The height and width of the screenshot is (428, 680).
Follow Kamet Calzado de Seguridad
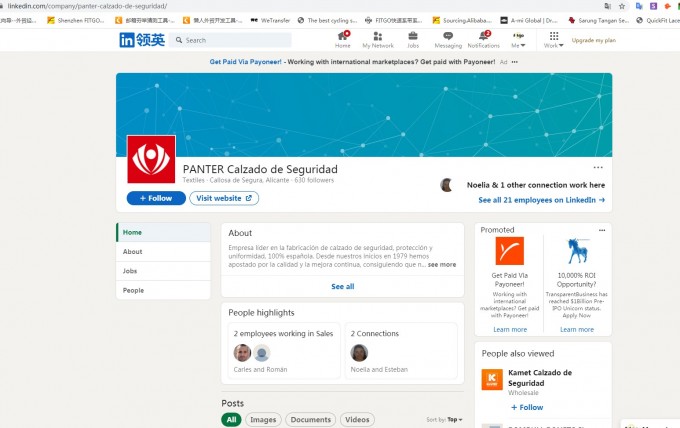point(527,407)
